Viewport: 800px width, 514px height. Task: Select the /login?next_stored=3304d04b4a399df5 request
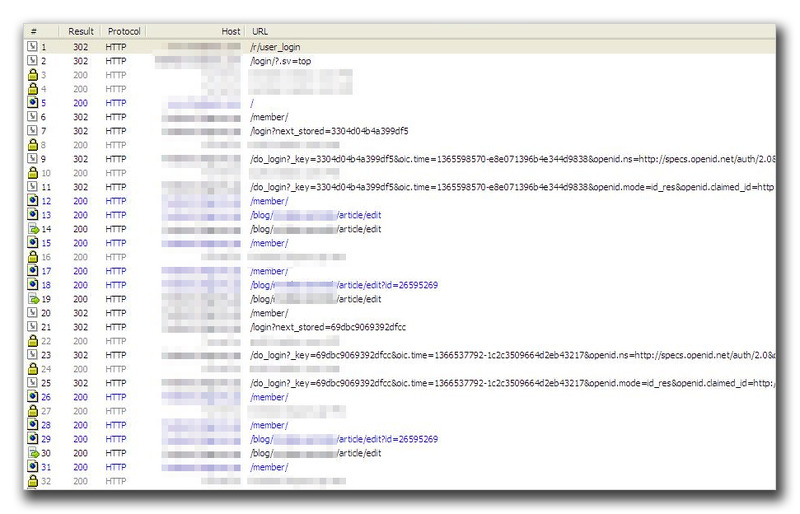click(x=329, y=131)
